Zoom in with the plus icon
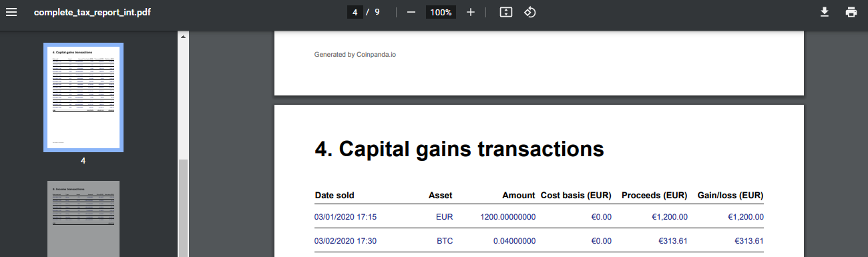Screen dimensions: 868x257 point(471,12)
